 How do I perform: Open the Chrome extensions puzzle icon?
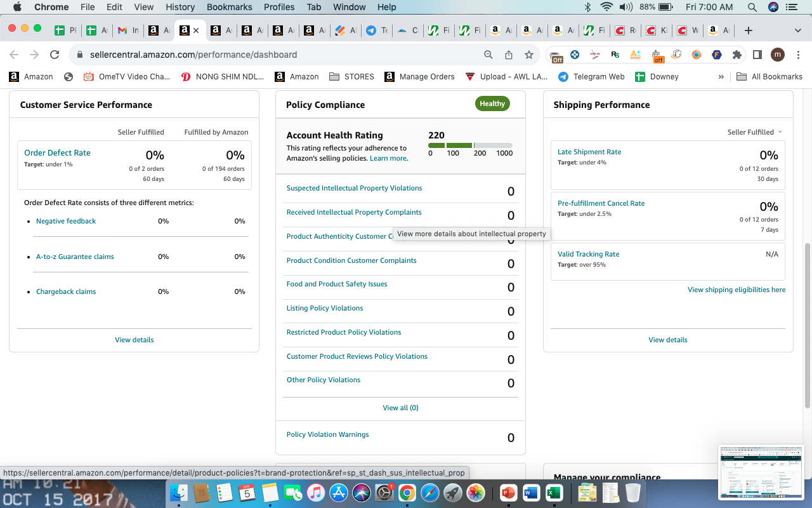point(737,55)
